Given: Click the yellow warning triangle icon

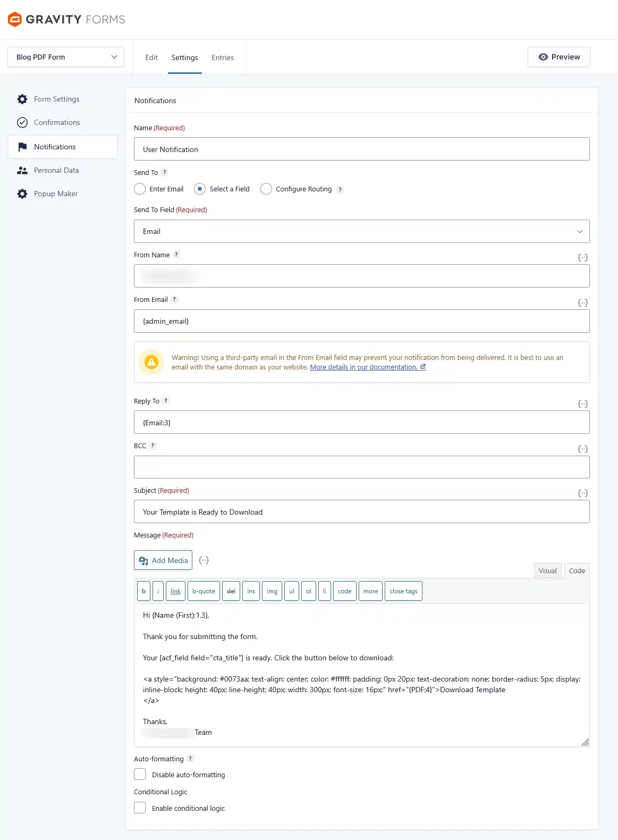Looking at the screenshot, I should (151, 362).
